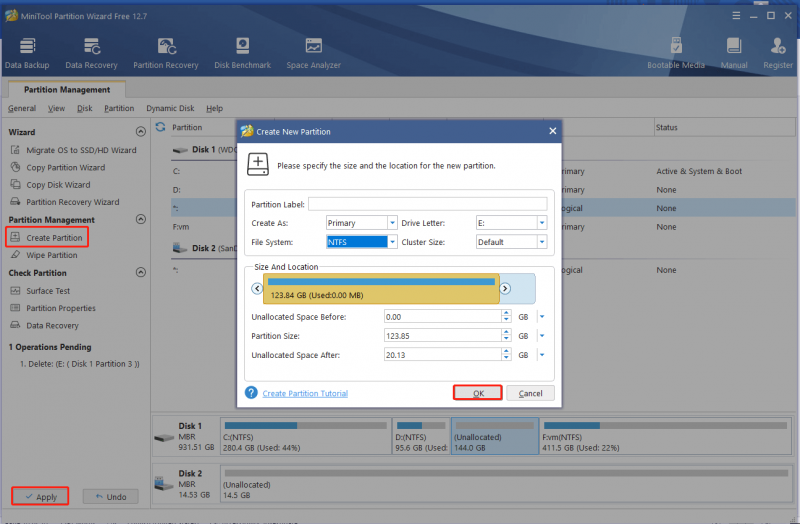Open the Dynamic Disk menu

pyautogui.click(x=170, y=108)
